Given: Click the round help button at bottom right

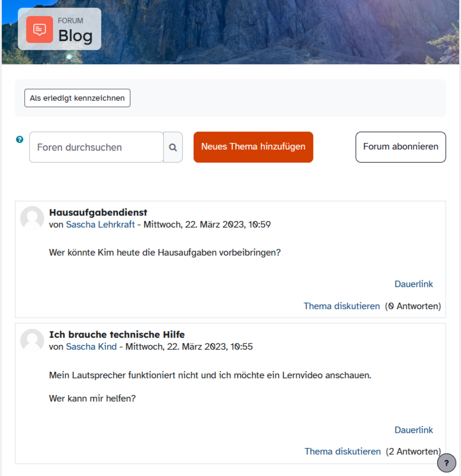Looking at the screenshot, I should pyautogui.click(x=446, y=463).
